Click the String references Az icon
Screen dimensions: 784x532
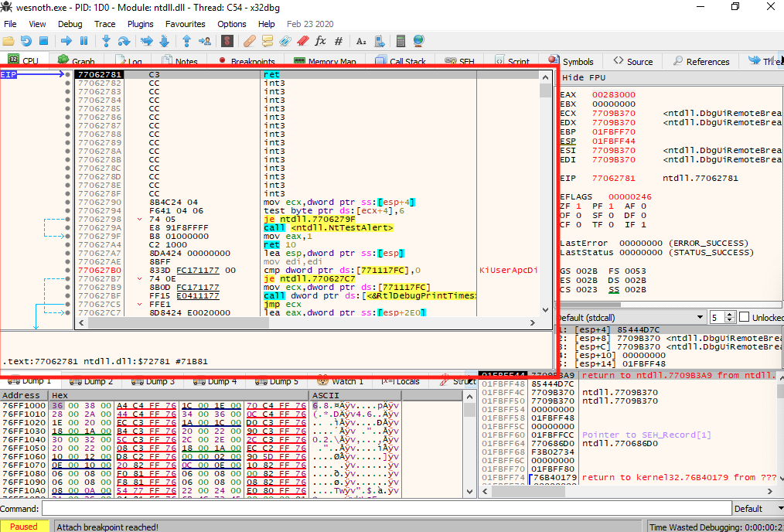[361, 41]
